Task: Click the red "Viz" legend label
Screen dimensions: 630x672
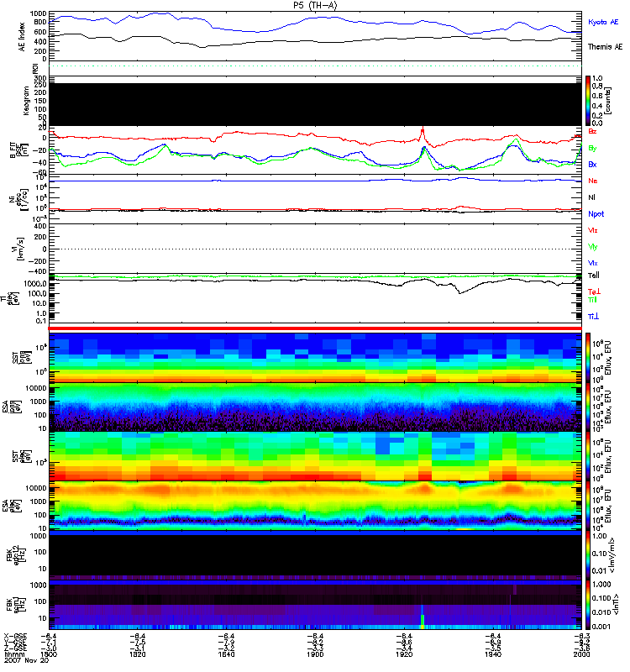Action: click(x=593, y=230)
